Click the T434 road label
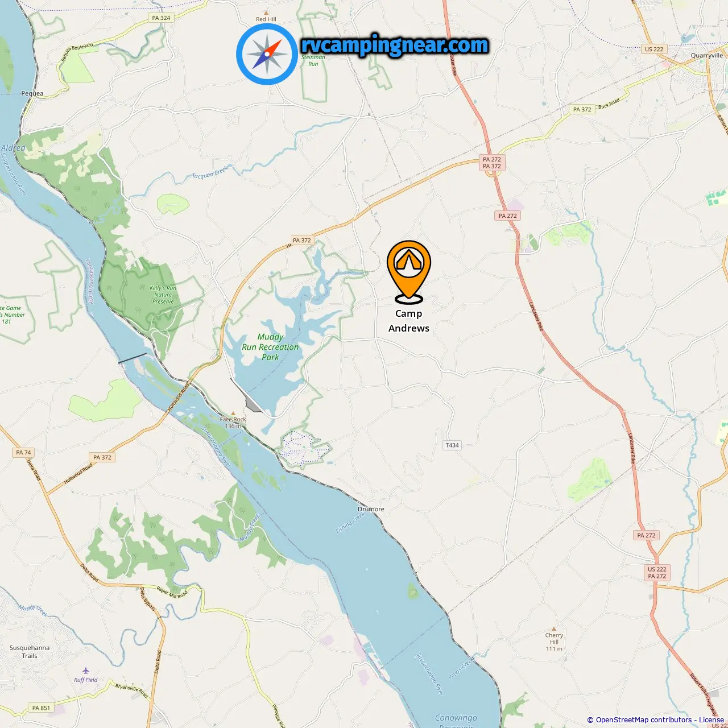The height and width of the screenshot is (728, 728). 452,445
